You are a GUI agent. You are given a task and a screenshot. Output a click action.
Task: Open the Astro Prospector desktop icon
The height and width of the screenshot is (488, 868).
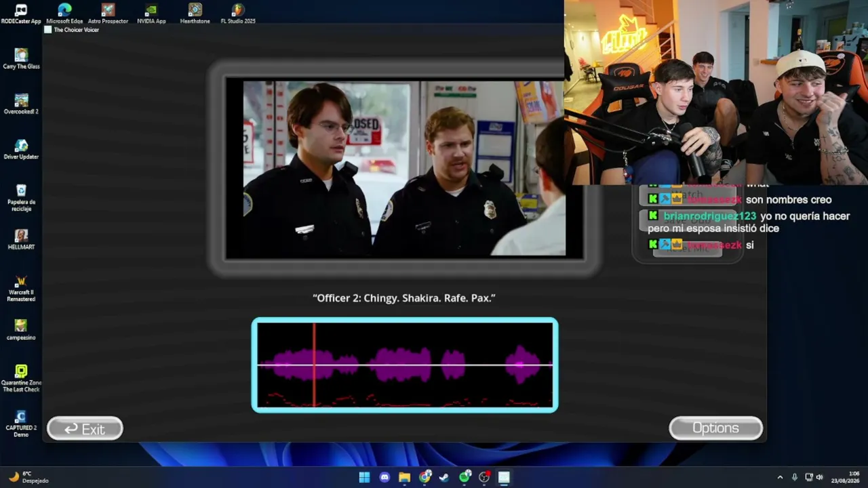[108, 14]
